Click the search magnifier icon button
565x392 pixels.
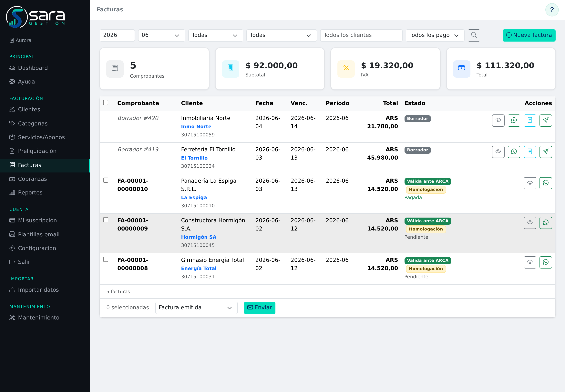click(474, 35)
